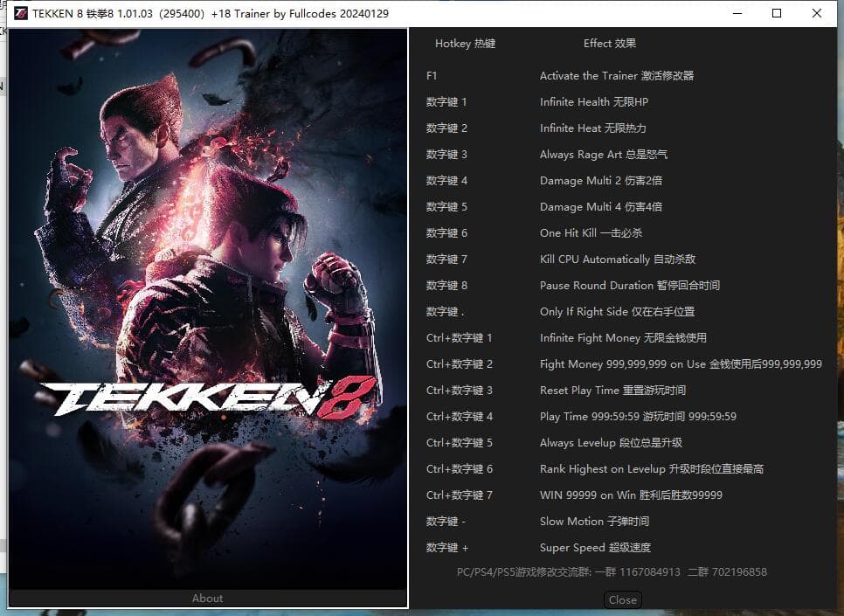Select 'Infinite Fight Money' row
This screenshot has width=844, height=616.
tap(623, 338)
